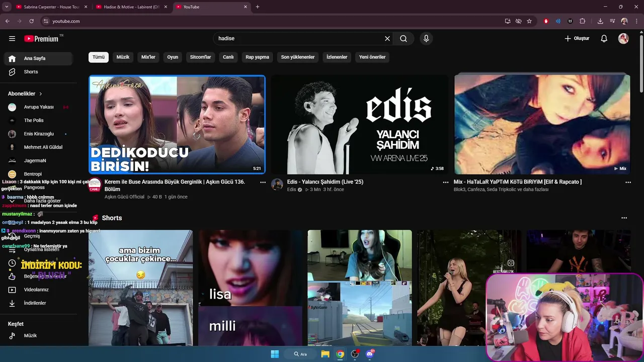
Task: Play Edis Yalancı Şahidim thumbnail
Action: coord(359,124)
